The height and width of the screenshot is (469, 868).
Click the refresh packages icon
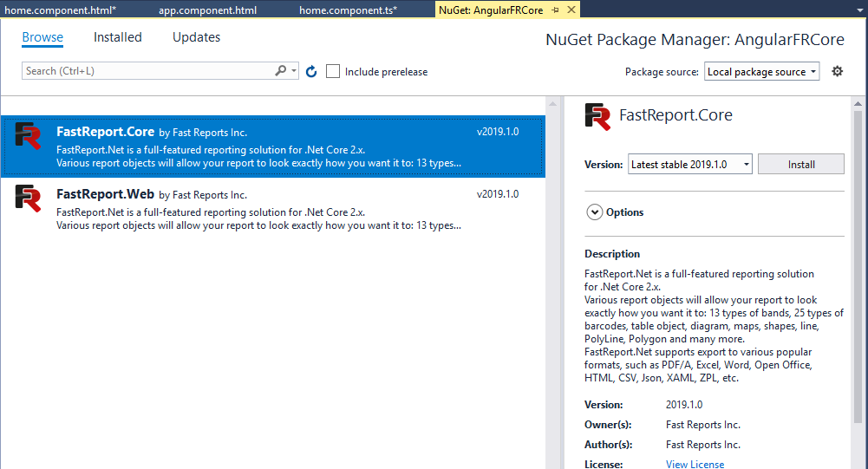point(312,72)
